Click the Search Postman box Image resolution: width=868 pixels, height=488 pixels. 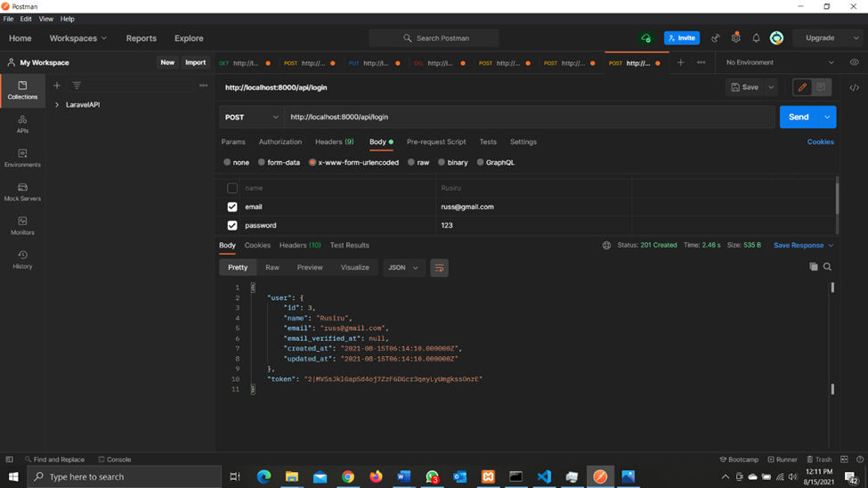(x=434, y=38)
